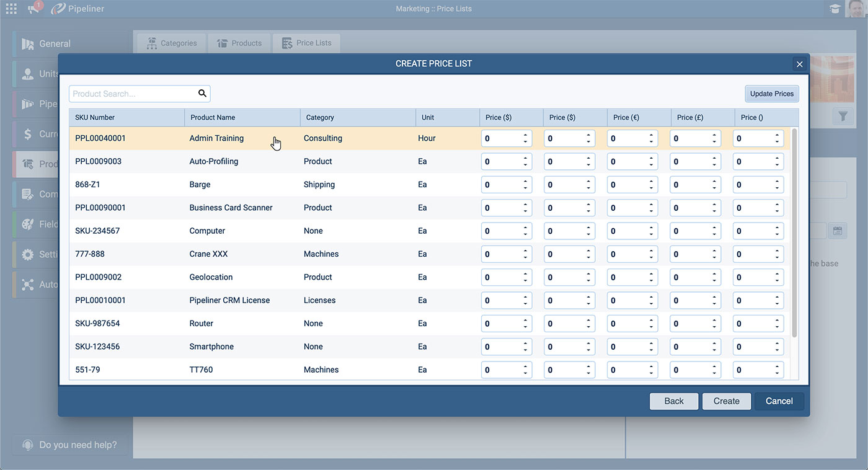Open the notifications megaphone icon
The height and width of the screenshot is (470, 868).
click(x=34, y=9)
